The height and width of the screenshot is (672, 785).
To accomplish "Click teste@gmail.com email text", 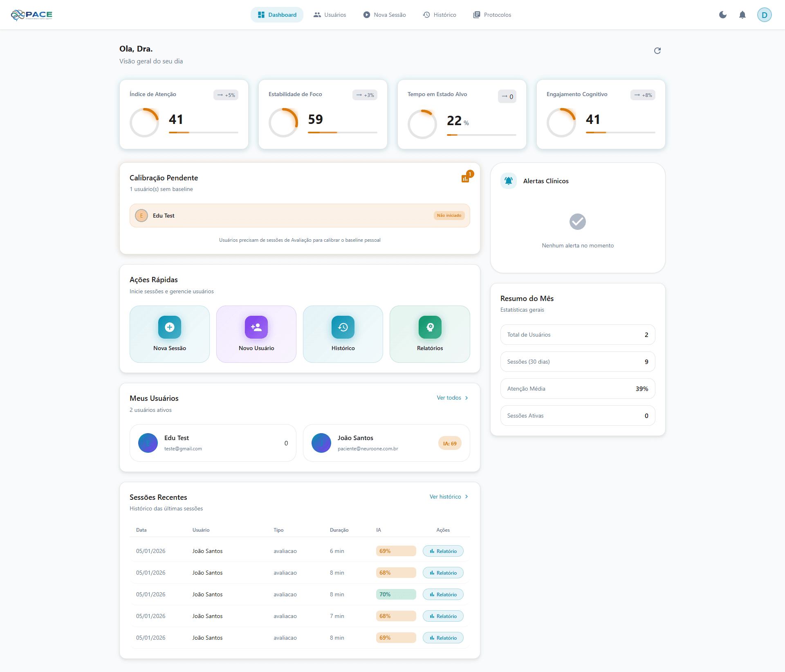I will (183, 449).
